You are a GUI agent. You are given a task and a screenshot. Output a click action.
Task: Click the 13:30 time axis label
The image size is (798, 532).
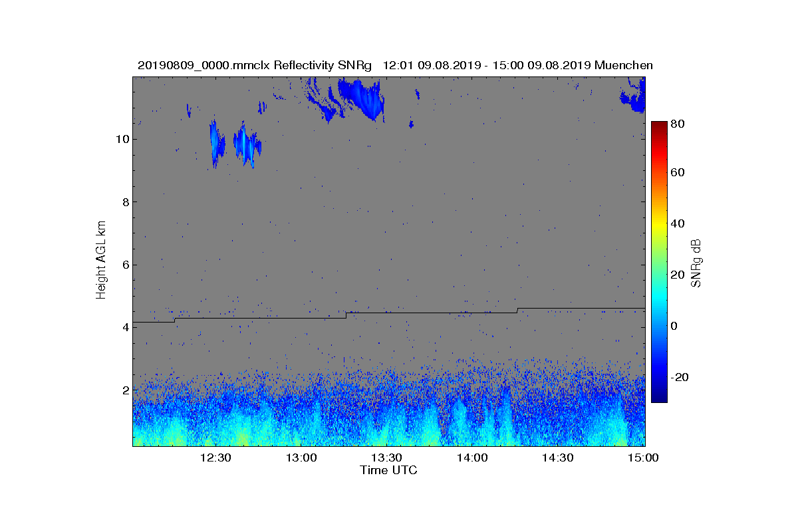coord(386,458)
